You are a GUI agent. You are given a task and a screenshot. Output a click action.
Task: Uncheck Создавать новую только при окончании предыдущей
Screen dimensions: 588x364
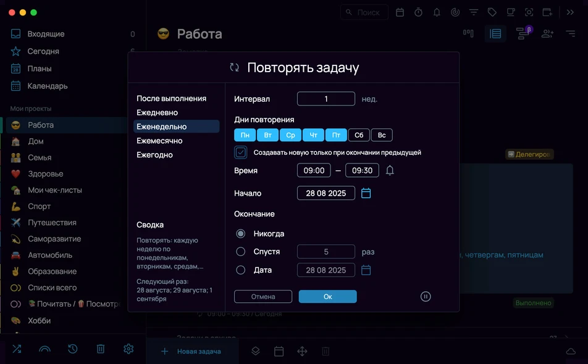click(240, 152)
